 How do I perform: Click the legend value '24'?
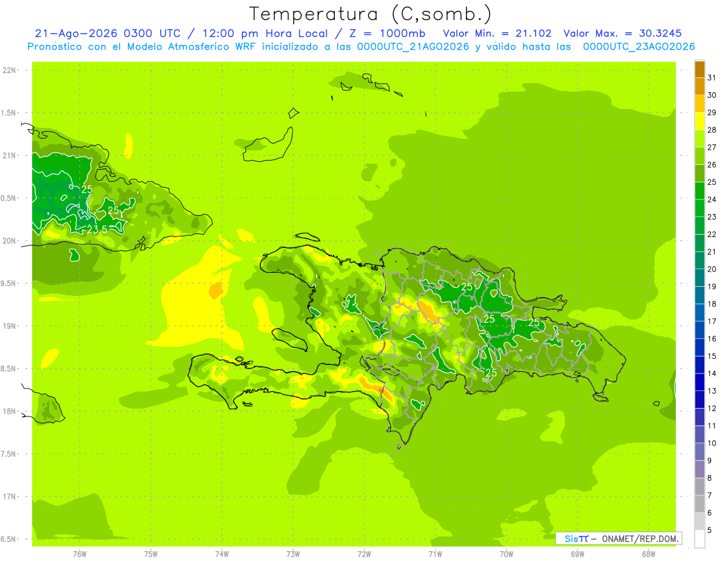(x=712, y=199)
